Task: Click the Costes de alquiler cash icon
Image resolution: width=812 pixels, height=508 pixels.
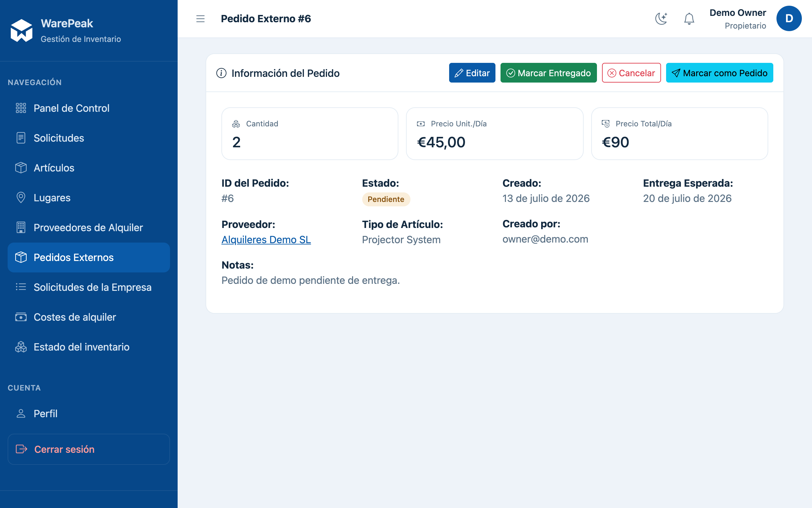Action: 21,317
